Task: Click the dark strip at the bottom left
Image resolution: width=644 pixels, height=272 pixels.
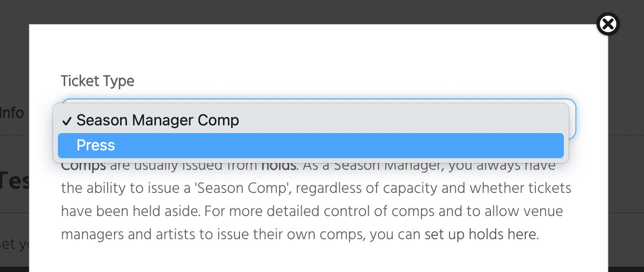Action: [x=14, y=269]
